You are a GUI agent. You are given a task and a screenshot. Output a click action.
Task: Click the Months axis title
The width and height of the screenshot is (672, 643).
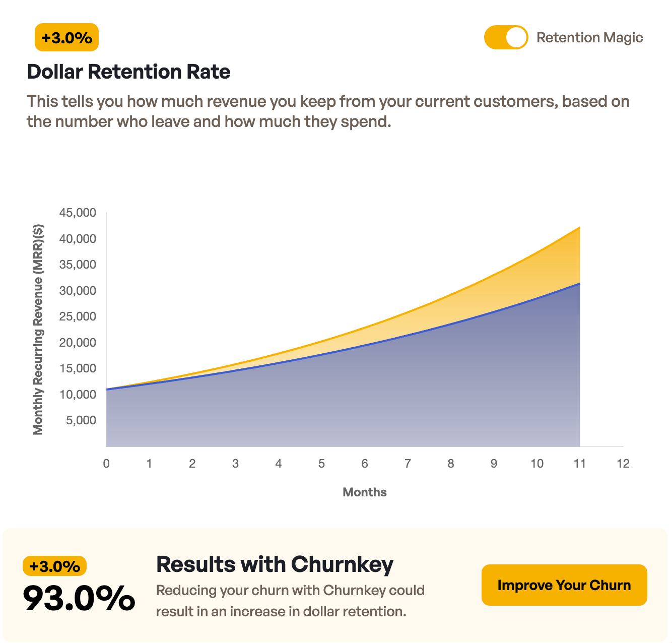365,492
